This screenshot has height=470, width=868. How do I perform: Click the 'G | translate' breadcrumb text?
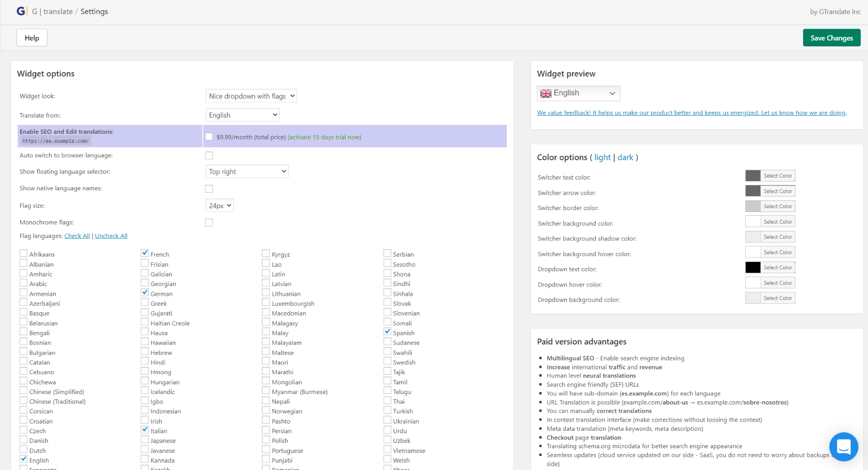tap(52, 11)
